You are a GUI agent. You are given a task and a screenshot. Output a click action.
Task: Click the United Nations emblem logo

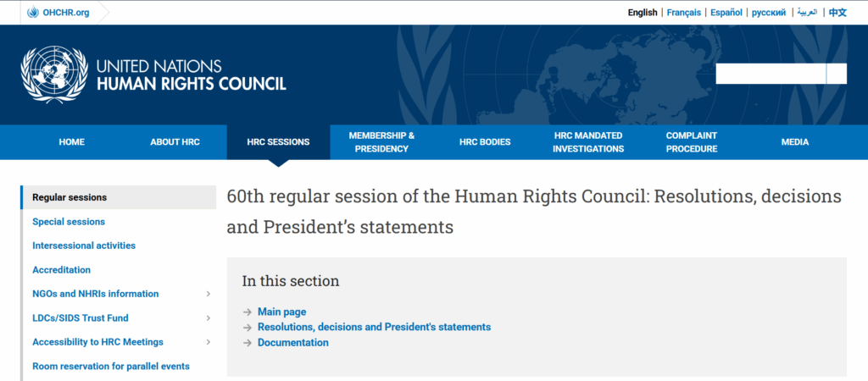[x=54, y=75]
